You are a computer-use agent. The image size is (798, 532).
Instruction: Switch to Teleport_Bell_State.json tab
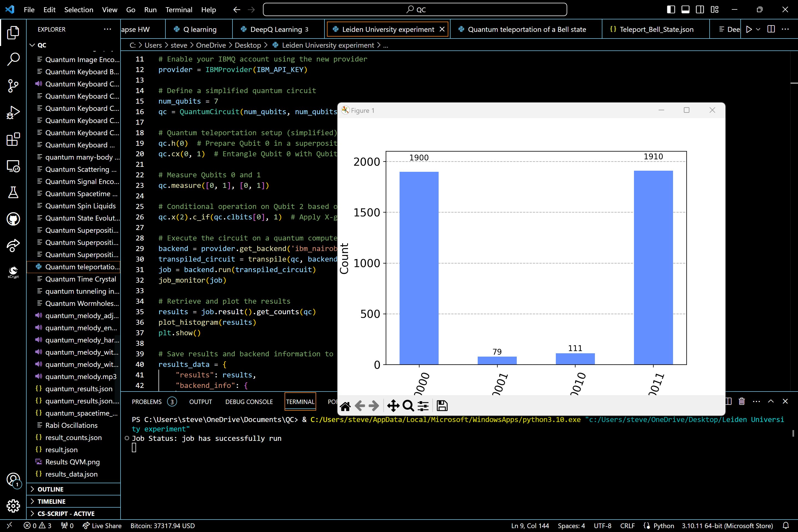pyautogui.click(x=656, y=30)
